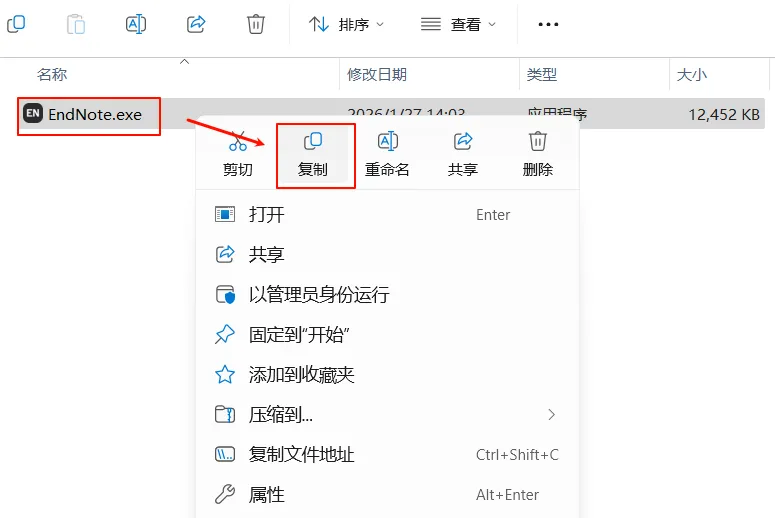Image resolution: width=775 pixels, height=518 pixels.
Task: Click the 12,452 KB size cell
Action: [724, 115]
